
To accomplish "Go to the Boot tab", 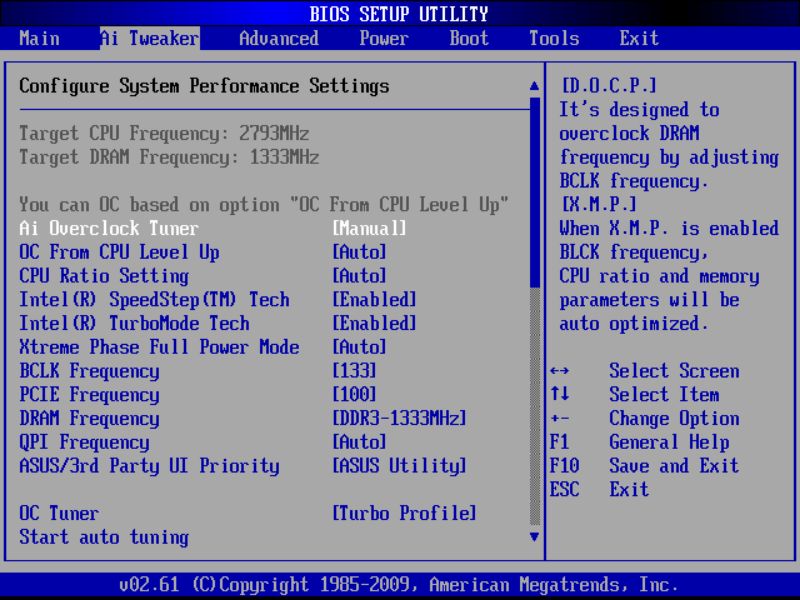I will [x=469, y=38].
